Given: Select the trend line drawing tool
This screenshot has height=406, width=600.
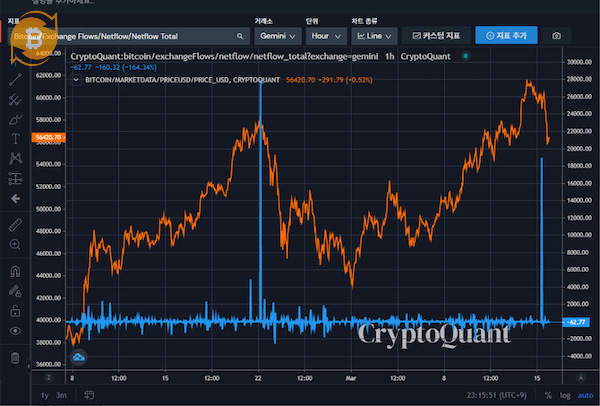Looking at the screenshot, I should click(x=15, y=80).
